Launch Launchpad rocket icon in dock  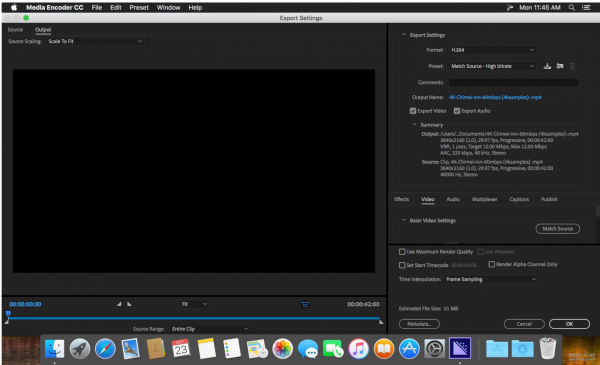click(80, 349)
